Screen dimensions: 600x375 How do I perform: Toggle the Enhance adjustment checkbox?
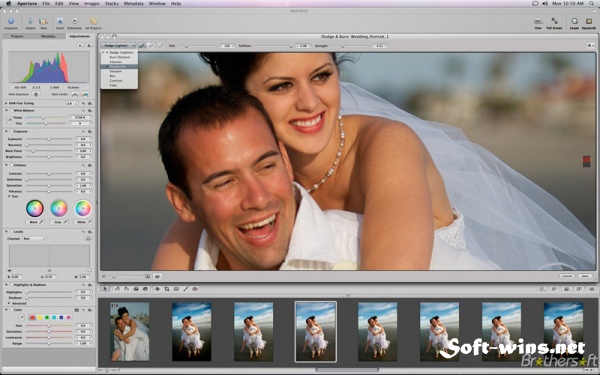pyautogui.click(x=11, y=165)
